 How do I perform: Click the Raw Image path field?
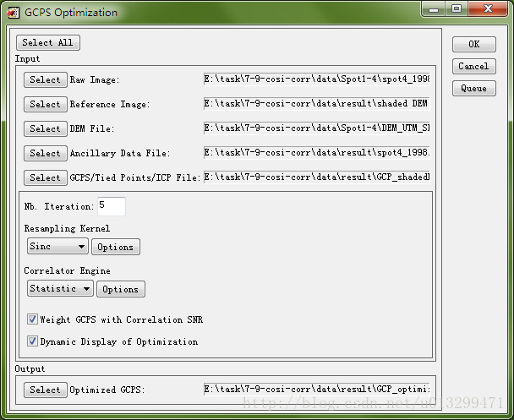click(317, 79)
